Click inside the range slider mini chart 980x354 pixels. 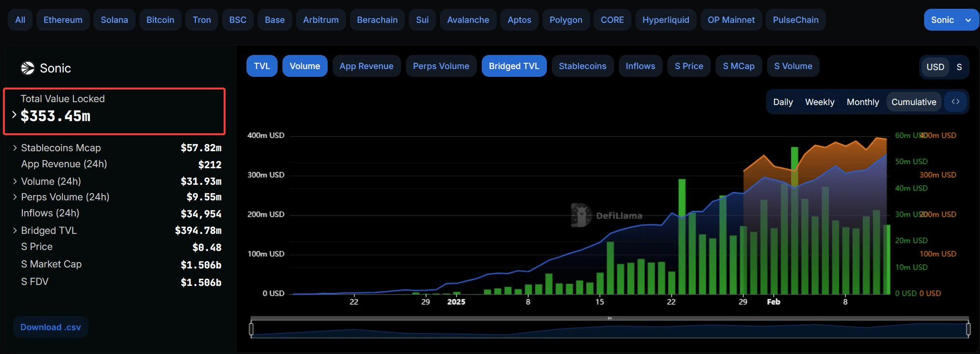[x=610, y=330]
